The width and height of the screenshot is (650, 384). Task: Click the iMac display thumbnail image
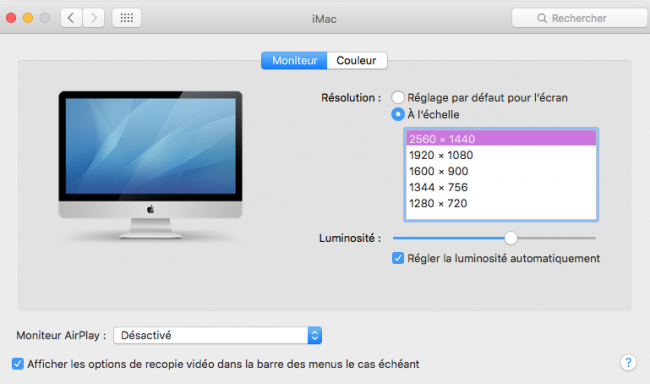(150, 165)
